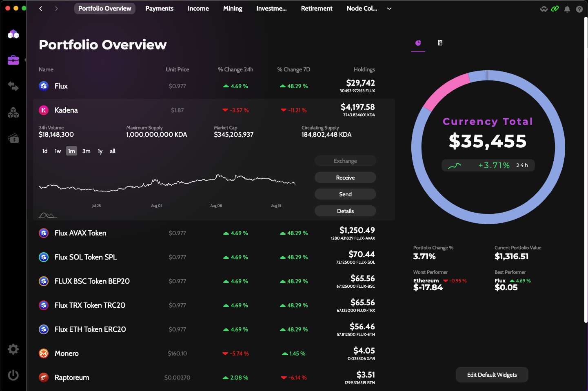Toggle chart type icon below Kadena graph
This screenshot has width=588, height=391.
click(48, 215)
